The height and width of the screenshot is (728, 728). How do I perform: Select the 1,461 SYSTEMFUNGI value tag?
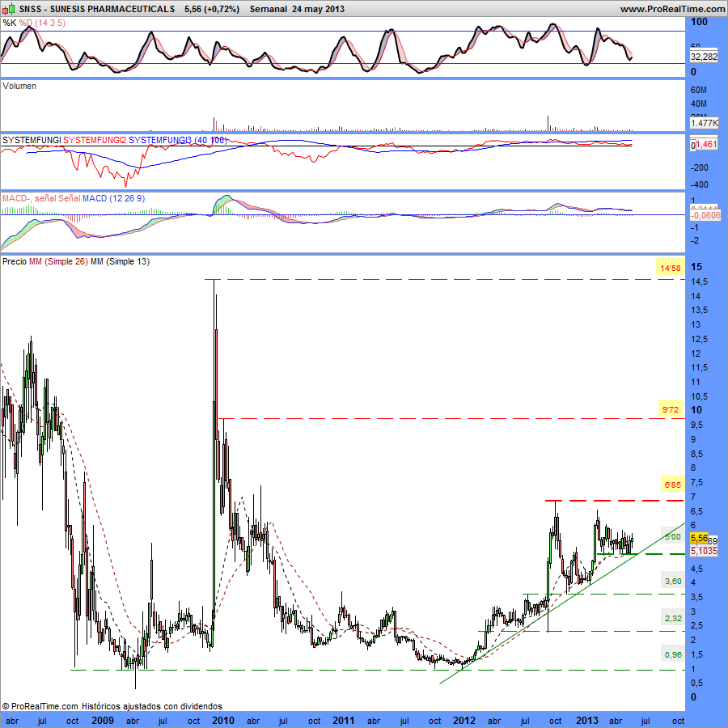[707, 145]
